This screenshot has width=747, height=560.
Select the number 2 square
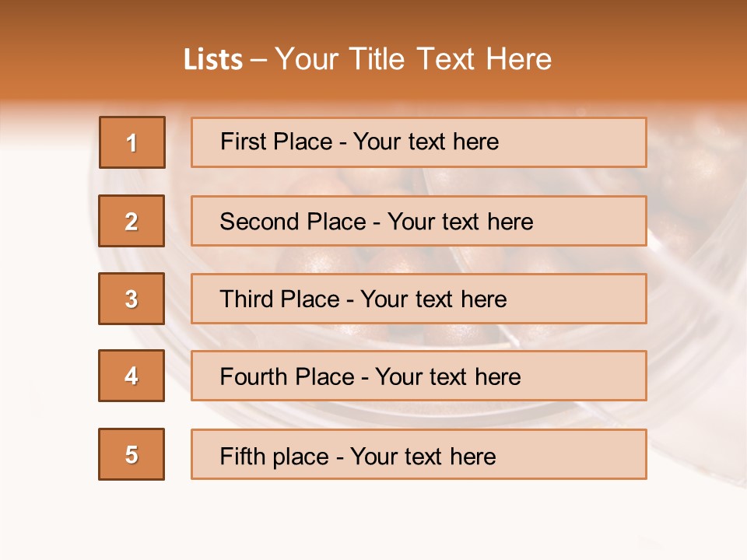tap(132, 221)
